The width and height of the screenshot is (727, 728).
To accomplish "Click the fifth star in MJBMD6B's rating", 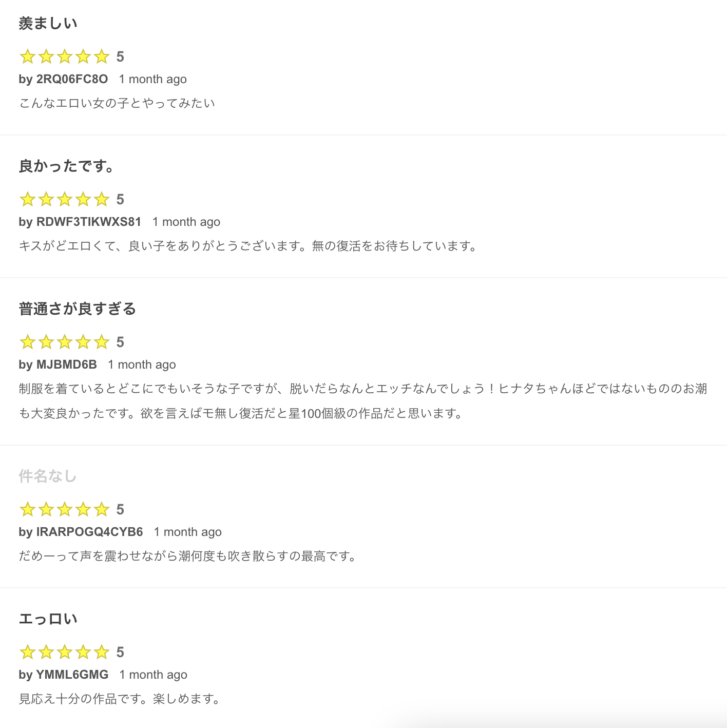I will (102, 342).
